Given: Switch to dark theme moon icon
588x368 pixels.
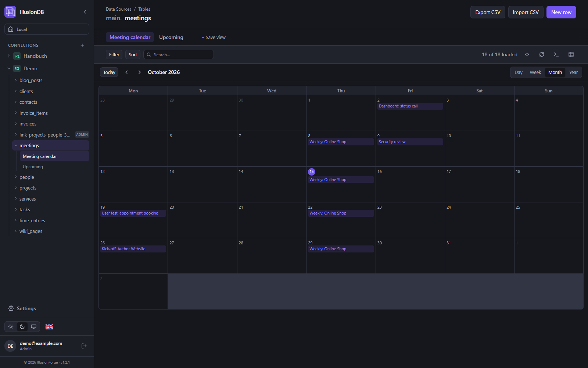Looking at the screenshot, I should point(22,327).
